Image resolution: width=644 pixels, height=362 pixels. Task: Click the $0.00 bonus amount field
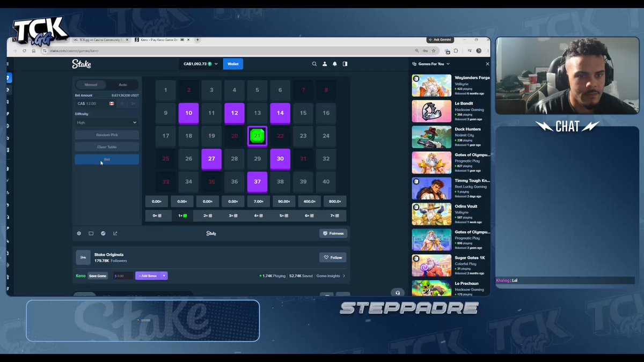tap(123, 276)
